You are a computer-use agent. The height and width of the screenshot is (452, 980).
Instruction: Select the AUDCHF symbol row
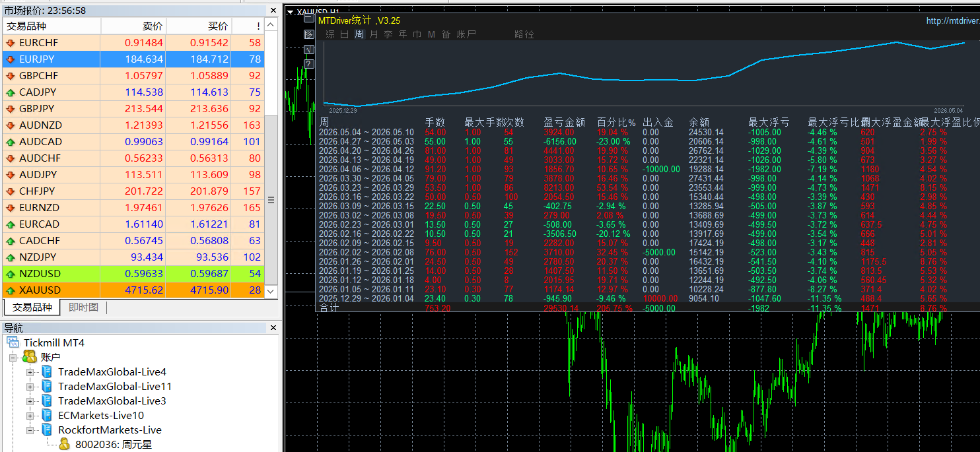[133, 158]
